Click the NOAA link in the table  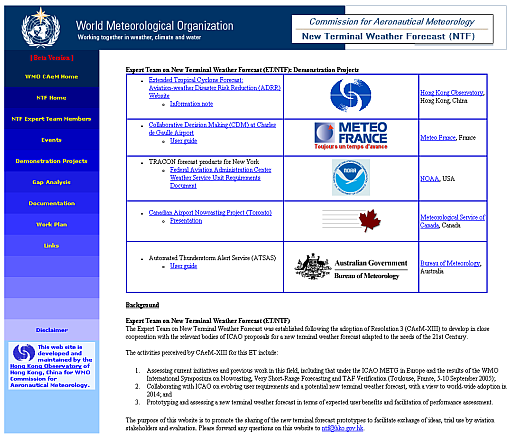pyautogui.click(x=430, y=179)
